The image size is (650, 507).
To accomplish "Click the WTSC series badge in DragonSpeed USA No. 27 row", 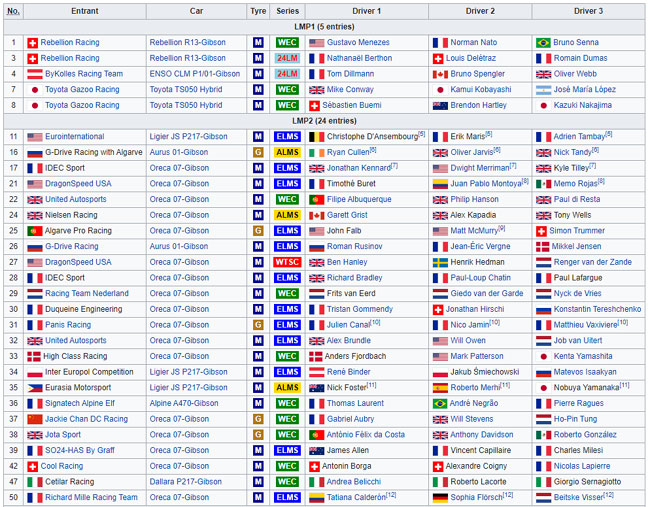I will click(287, 262).
